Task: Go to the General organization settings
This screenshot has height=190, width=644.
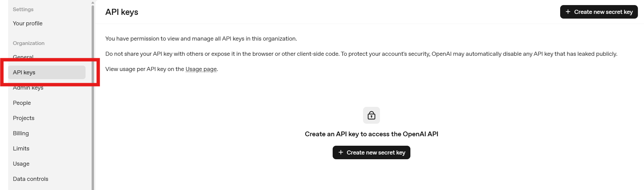Action: (x=23, y=57)
